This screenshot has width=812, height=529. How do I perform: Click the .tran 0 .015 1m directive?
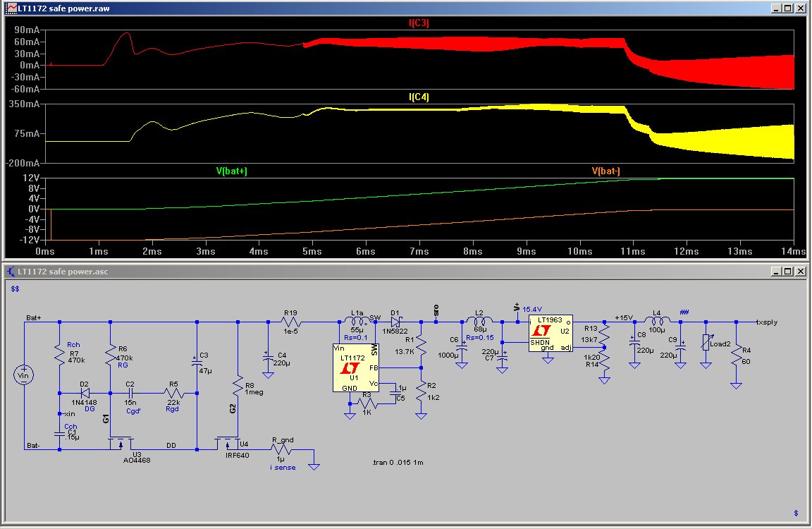(x=398, y=462)
